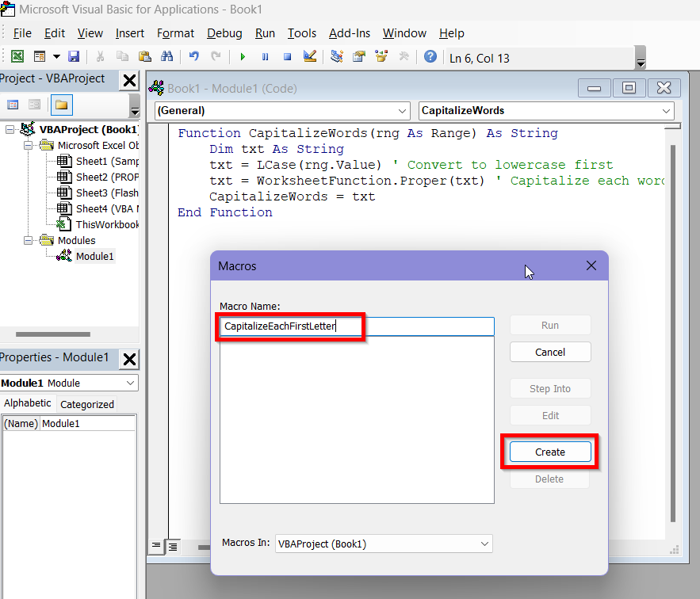
Task: Click the Cut scissors icon
Action: (100, 57)
